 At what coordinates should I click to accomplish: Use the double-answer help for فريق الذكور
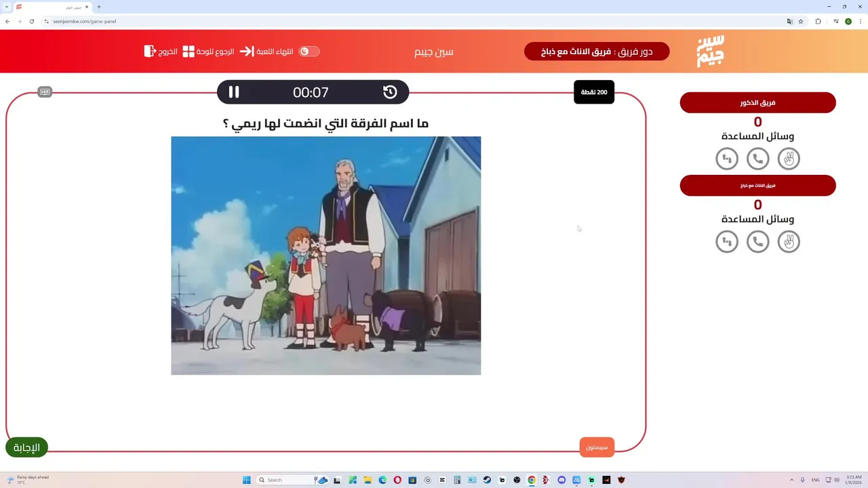(x=727, y=159)
